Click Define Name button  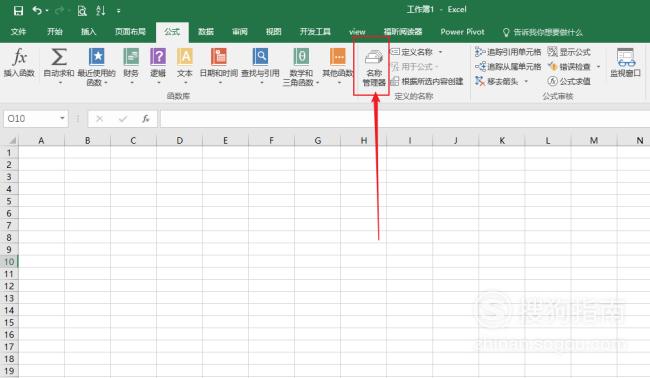(x=412, y=52)
